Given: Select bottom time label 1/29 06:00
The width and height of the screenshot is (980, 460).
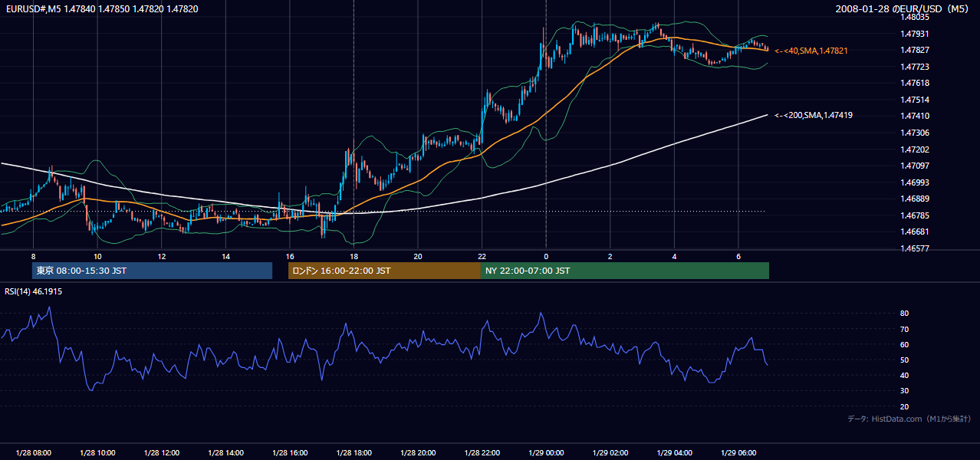Looking at the screenshot, I should coord(738,453).
